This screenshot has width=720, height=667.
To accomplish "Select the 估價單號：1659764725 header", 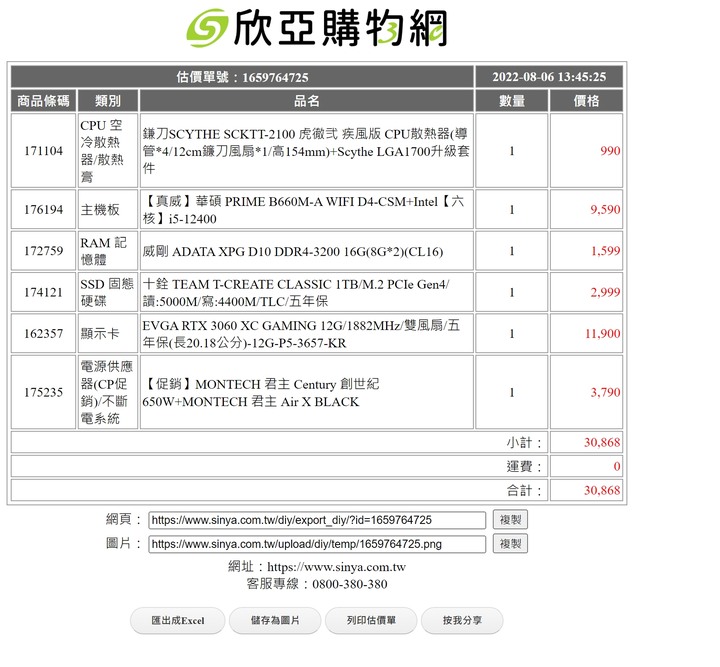I will pos(242,77).
